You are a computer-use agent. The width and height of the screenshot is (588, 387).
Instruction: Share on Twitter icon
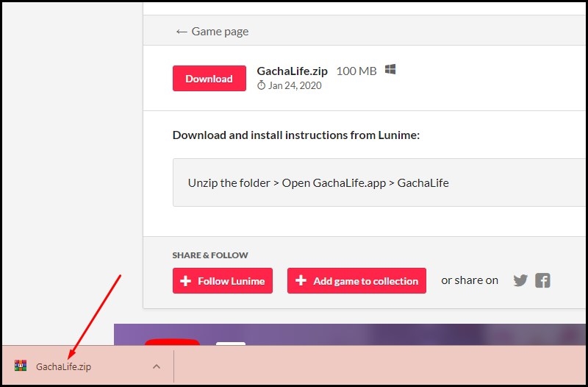[x=520, y=280]
